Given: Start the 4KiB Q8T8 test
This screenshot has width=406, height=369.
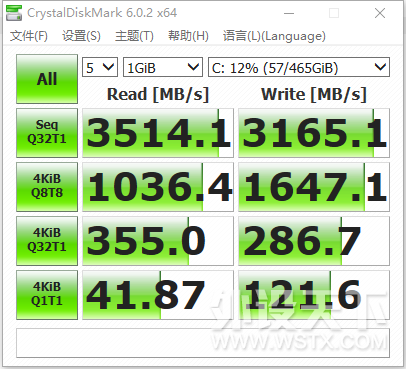Looking at the screenshot, I should click(47, 187).
